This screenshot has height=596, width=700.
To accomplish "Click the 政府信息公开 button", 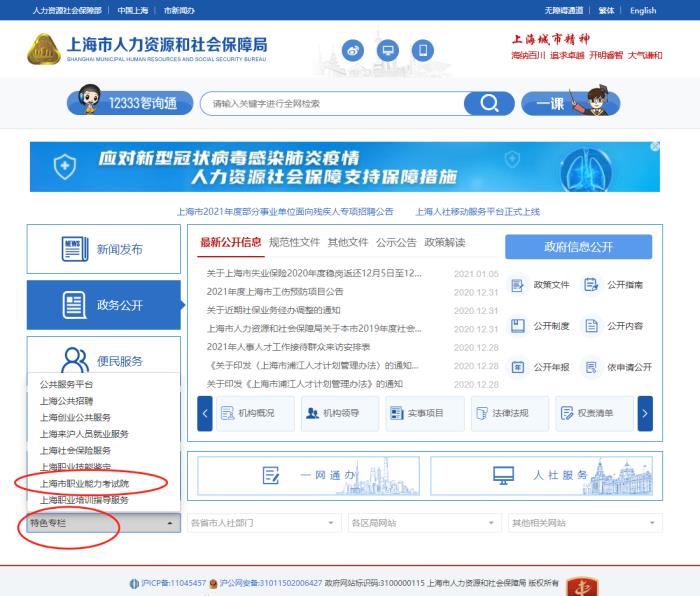I will pos(578,247).
